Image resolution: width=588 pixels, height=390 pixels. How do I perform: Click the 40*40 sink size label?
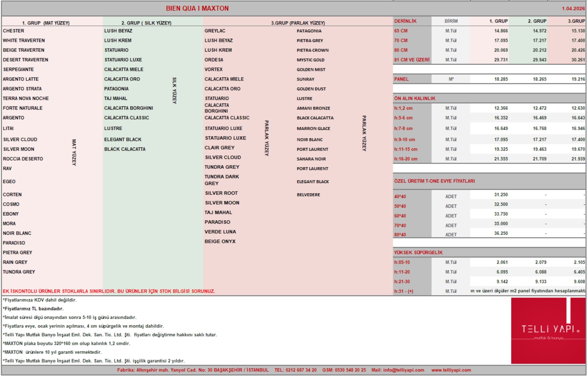400,197
